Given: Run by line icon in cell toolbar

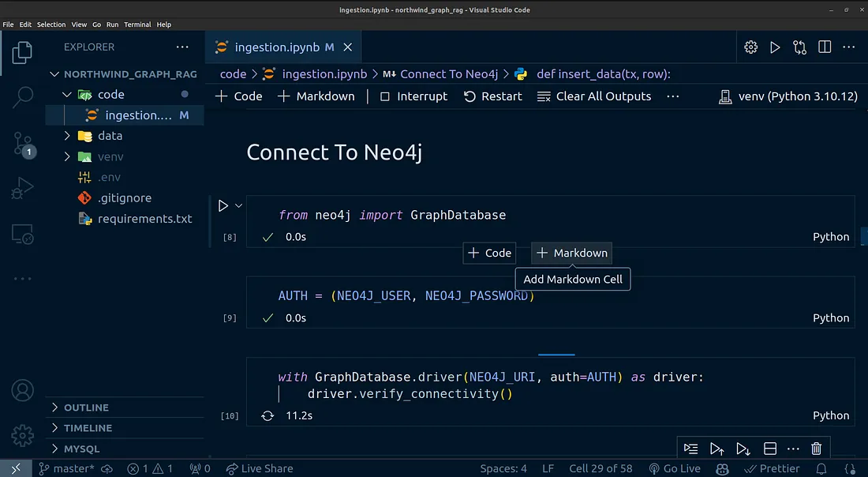Looking at the screenshot, I should pos(690,449).
